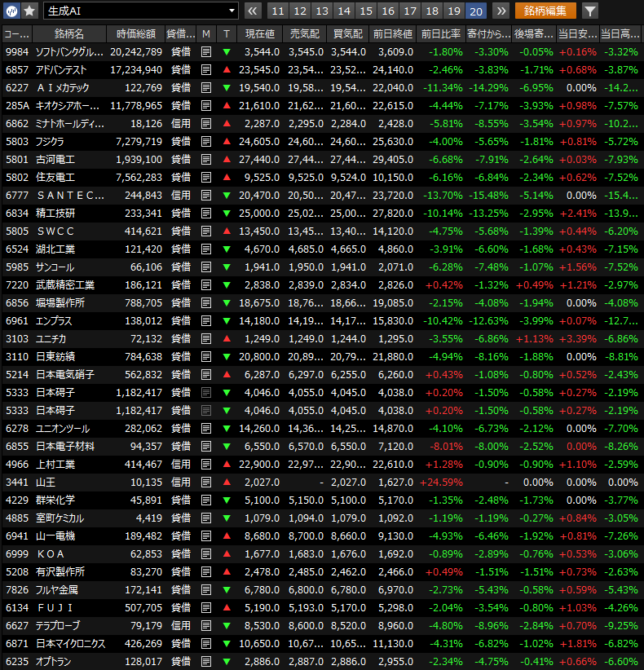This screenshot has width=644, height=670.
Task: Select list tab 19
Action: pyautogui.click(x=454, y=11)
